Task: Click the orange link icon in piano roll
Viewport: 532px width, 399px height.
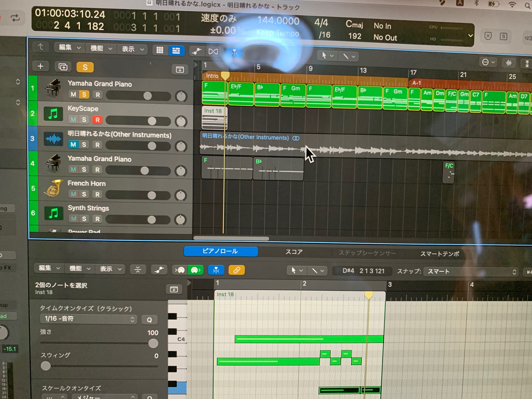Action: (x=236, y=270)
